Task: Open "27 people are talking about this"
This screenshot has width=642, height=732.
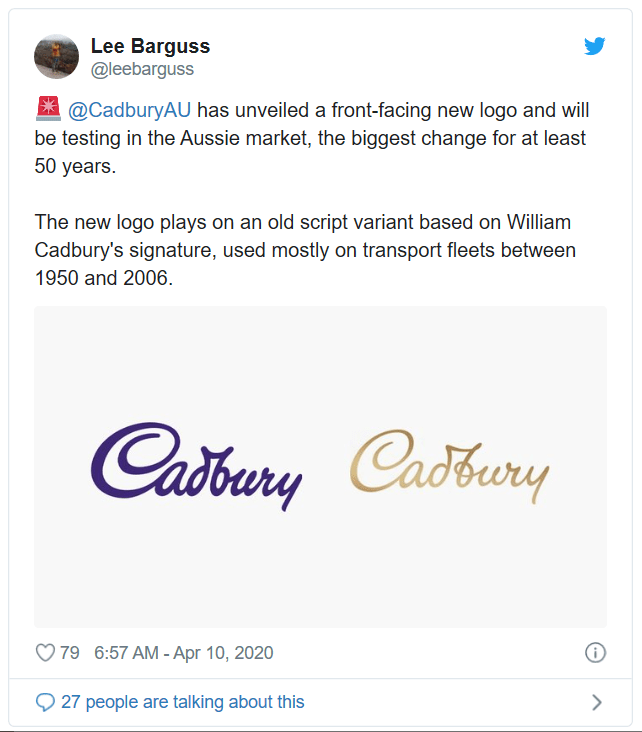Action: point(182,702)
